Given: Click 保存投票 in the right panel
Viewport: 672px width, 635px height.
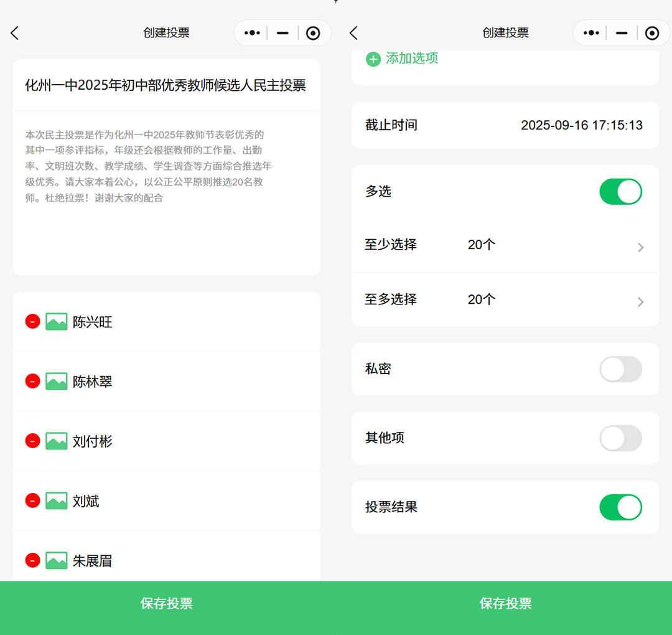Looking at the screenshot, I should pos(505,603).
